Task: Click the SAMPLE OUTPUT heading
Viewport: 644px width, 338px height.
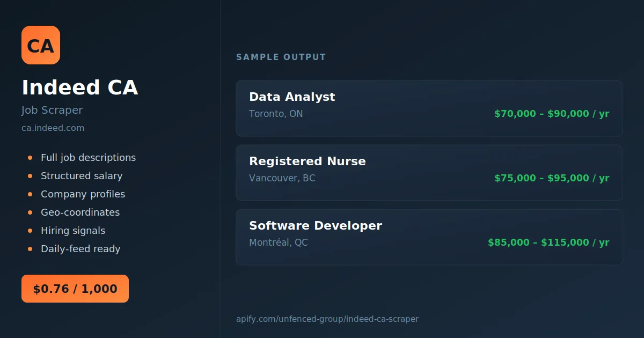Action: 281,57
